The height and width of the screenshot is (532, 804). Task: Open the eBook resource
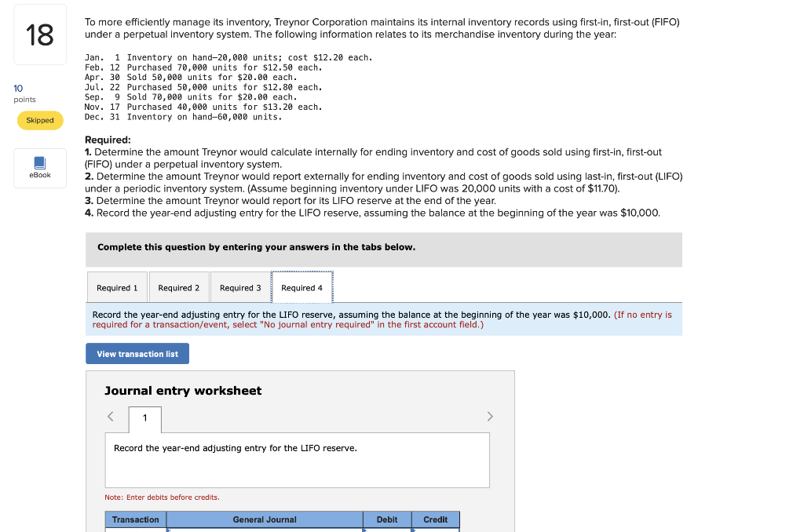point(39,168)
